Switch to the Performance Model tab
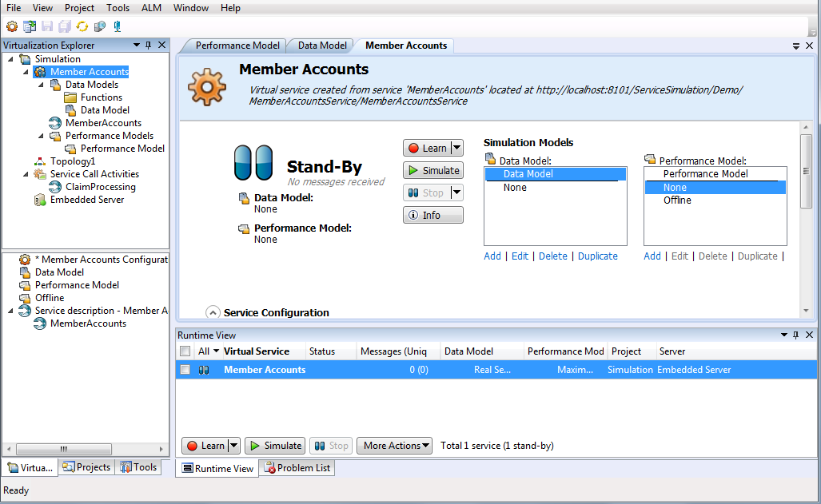 coord(237,46)
